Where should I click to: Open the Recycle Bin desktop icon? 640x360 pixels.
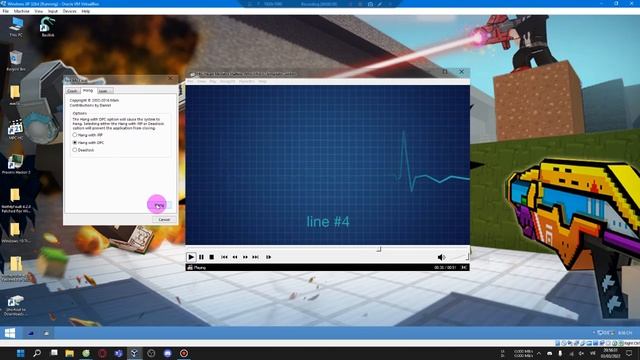[x=16, y=60]
